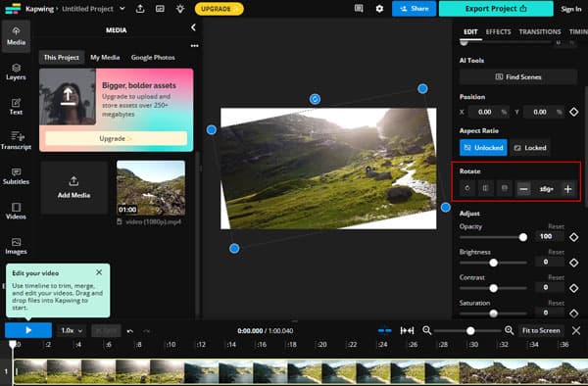Click the yellow UPGRADE button
The width and height of the screenshot is (588, 386).
[219, 9]
